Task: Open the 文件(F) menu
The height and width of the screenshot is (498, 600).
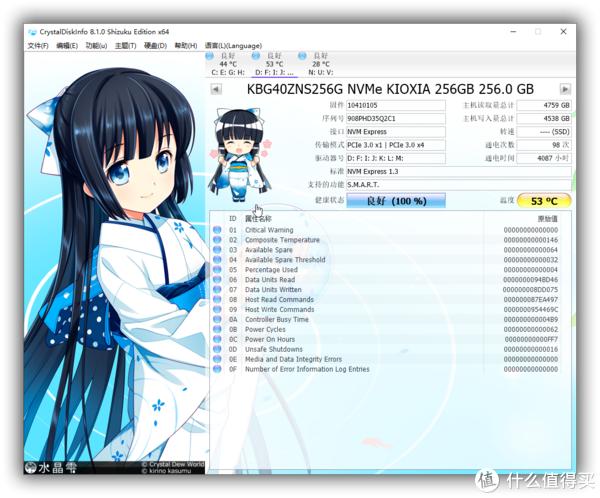Action: pyautogui.click(x=38, y=46)
